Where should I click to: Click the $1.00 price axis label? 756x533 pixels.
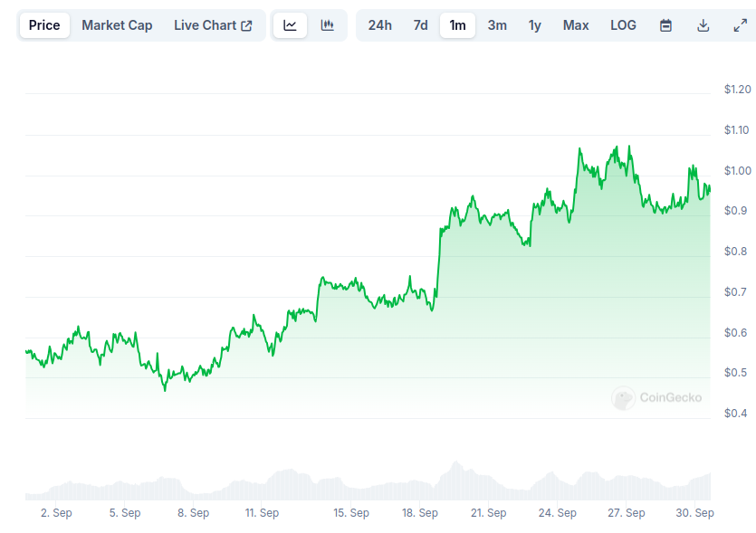[x=738, y=171]
